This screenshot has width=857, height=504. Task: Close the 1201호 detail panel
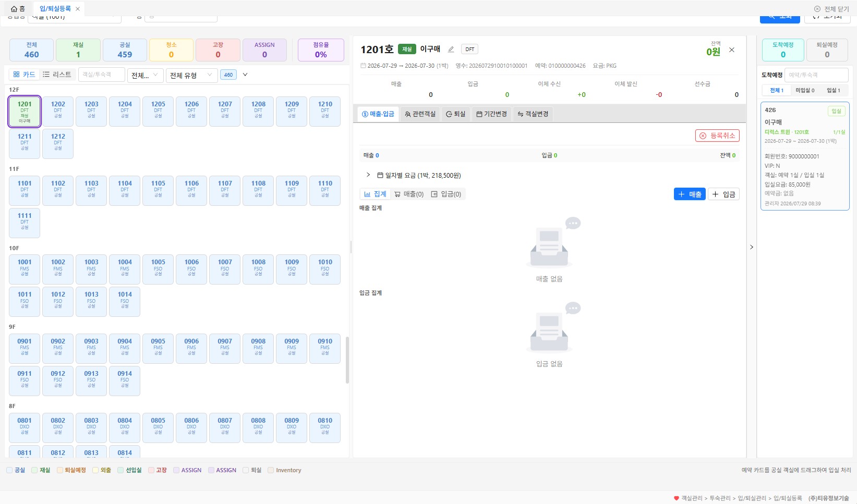click(732, 50)
